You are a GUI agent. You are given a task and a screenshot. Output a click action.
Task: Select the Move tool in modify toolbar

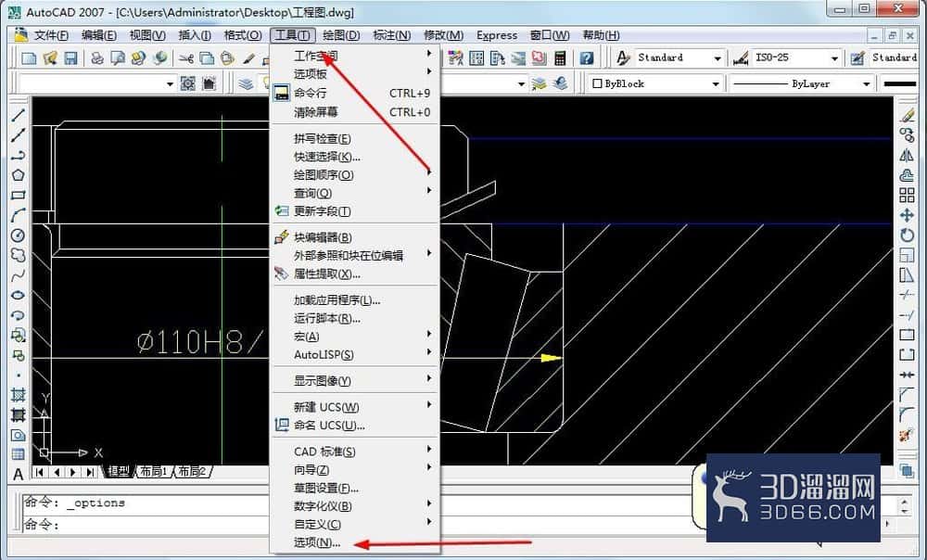pyautogui.click(x=907, y=215)
